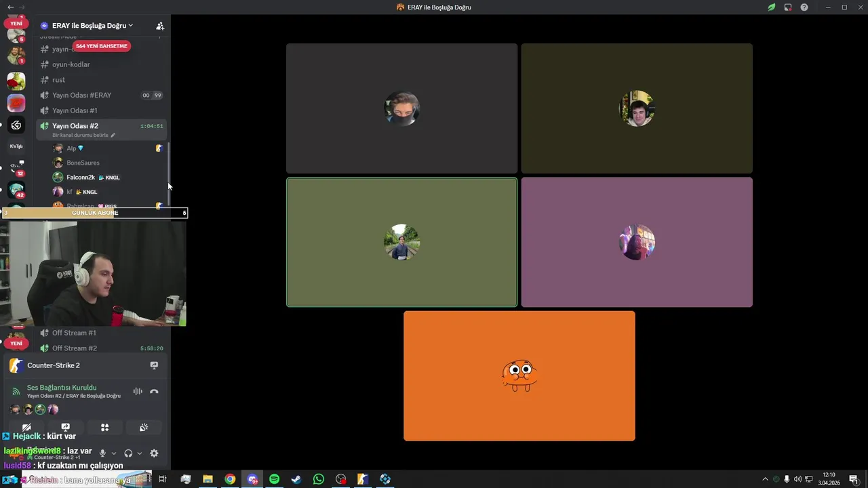This screenshot has width=868, height=488.
Task: Disconnect from voice with hang-up icon
Action: [154, 391]
